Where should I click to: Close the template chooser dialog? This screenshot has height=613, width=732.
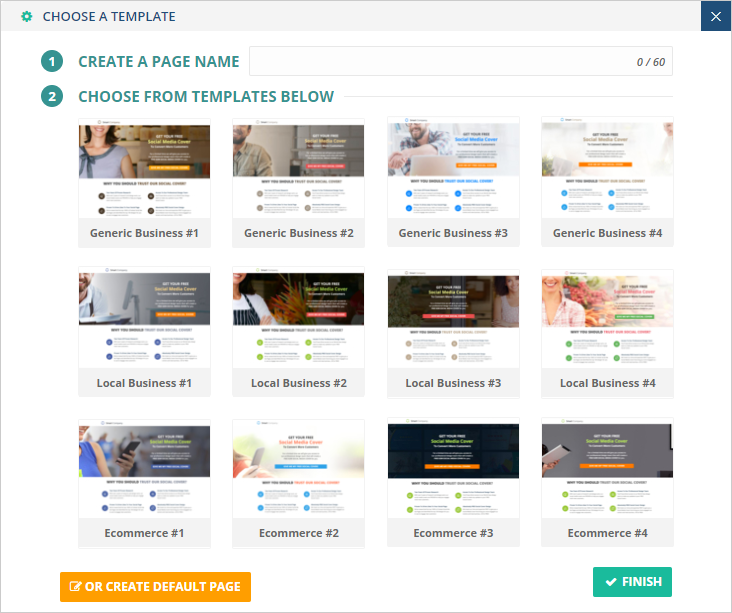(x=715, y=16)
